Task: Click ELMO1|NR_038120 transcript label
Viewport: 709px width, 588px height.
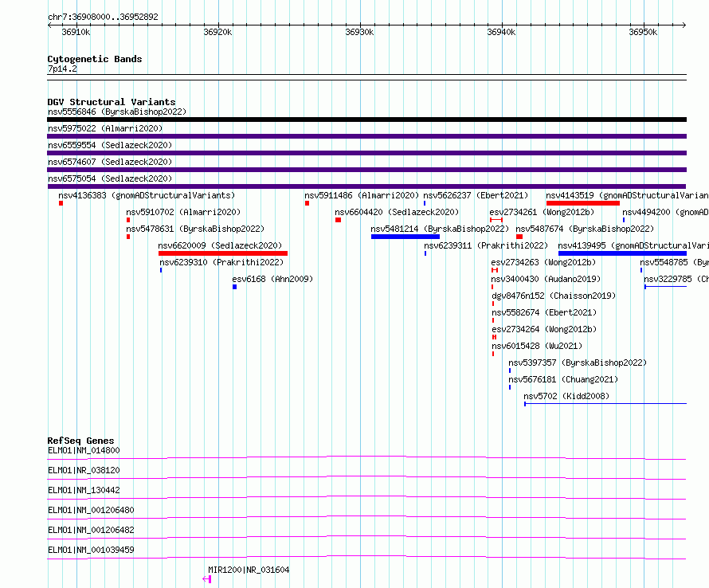Action: tap(84, 470)
